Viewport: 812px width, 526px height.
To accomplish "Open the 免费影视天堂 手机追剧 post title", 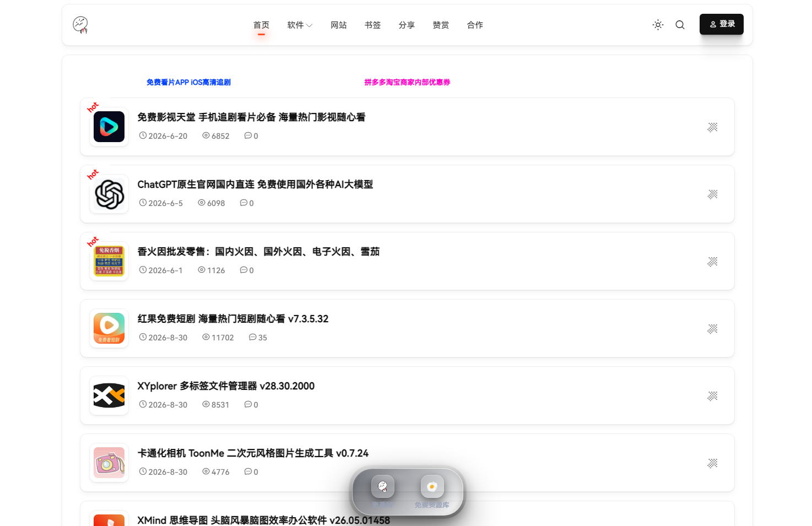I will [x=251, y=117].
